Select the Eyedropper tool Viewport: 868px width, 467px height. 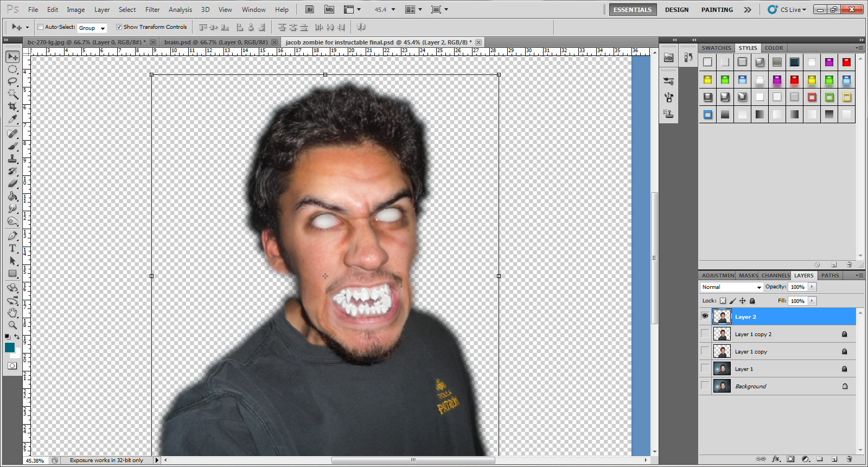[x=12, y=119]
